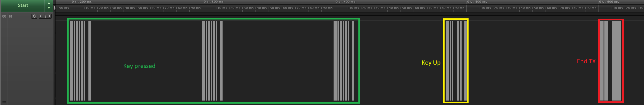Select the IR channel name label
The width and height of the screenshot is (644, 105).
click(x=11, y=16)
